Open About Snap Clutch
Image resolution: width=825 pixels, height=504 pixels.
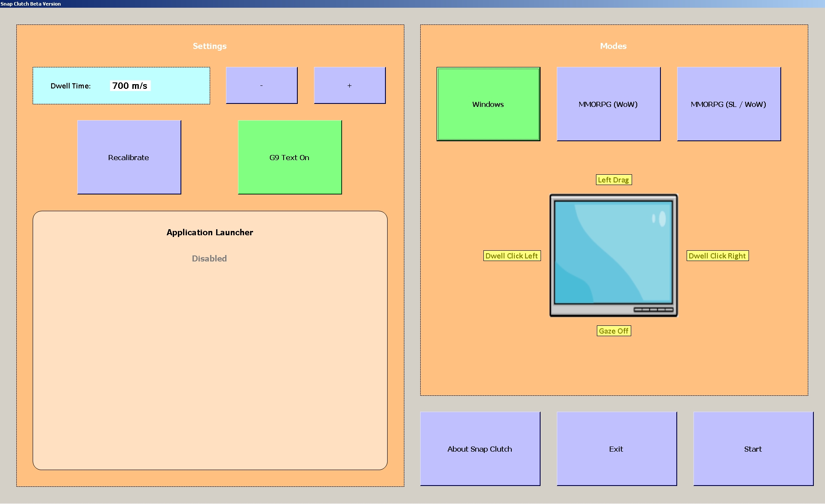coord(480,449)
